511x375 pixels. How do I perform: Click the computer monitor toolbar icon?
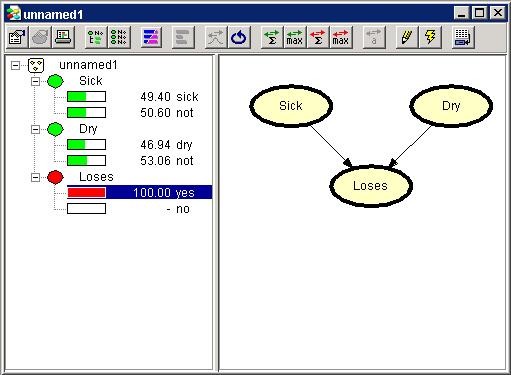click(63, 37)
